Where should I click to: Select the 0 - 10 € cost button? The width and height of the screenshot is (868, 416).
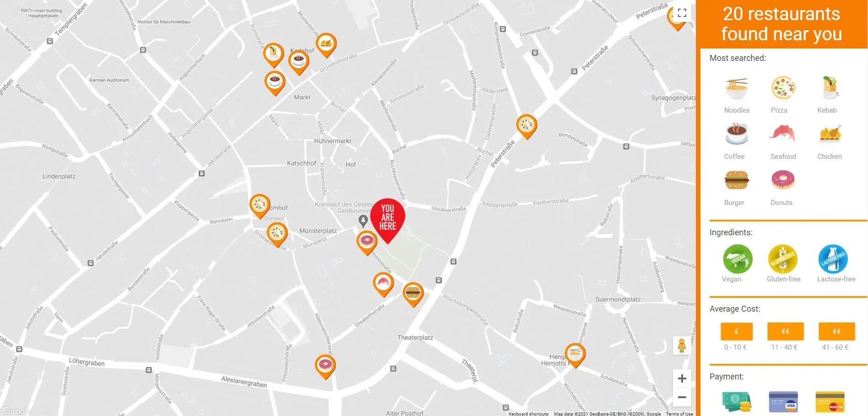pos(737,331)
